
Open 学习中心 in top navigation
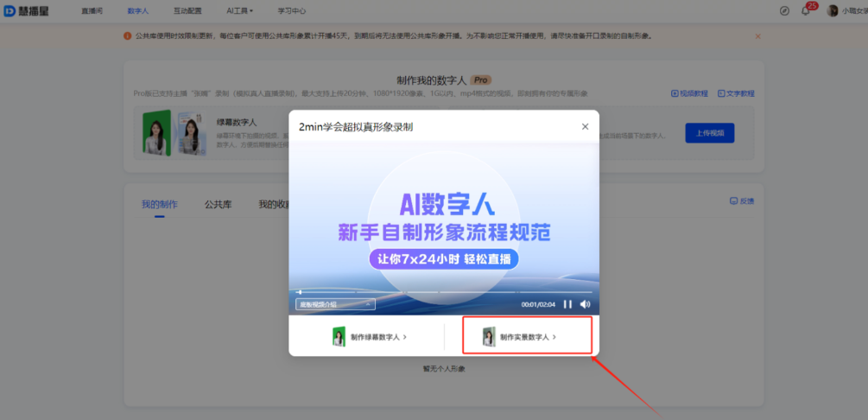pyautogui.click(x=292, y=11)
